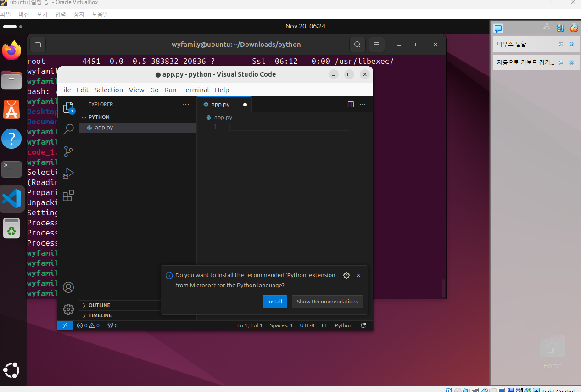Change indentation via Spaces: 4
The image size is (581, 392).
(x=281, y=325)
